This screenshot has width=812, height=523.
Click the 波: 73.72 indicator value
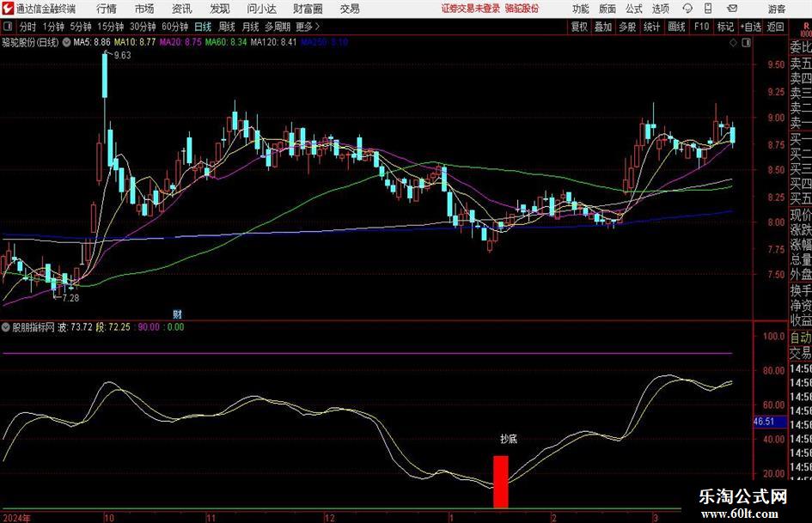tap(75, 327)
